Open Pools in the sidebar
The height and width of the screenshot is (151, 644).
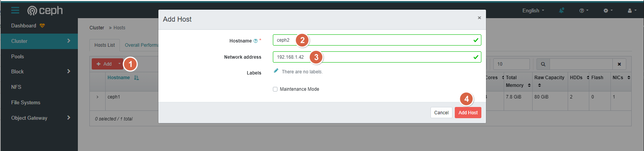coord(17,56)
